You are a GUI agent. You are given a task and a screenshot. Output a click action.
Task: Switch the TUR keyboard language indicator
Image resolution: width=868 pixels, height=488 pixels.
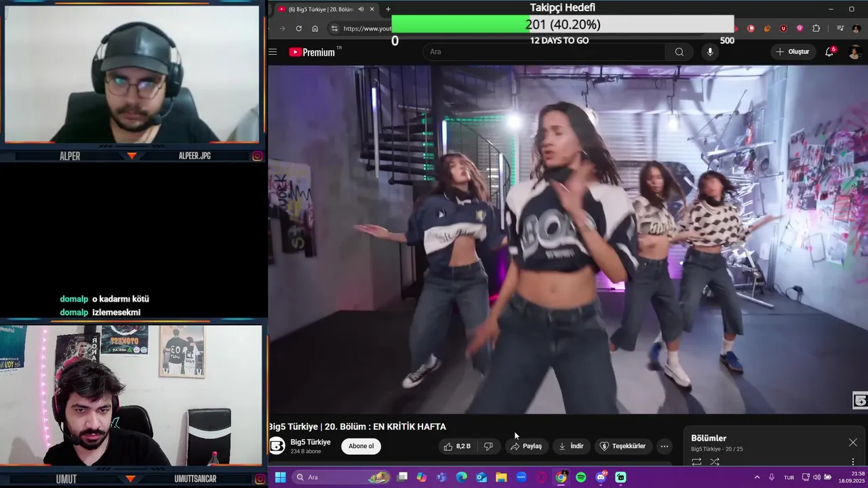click(x=789, y=477)
